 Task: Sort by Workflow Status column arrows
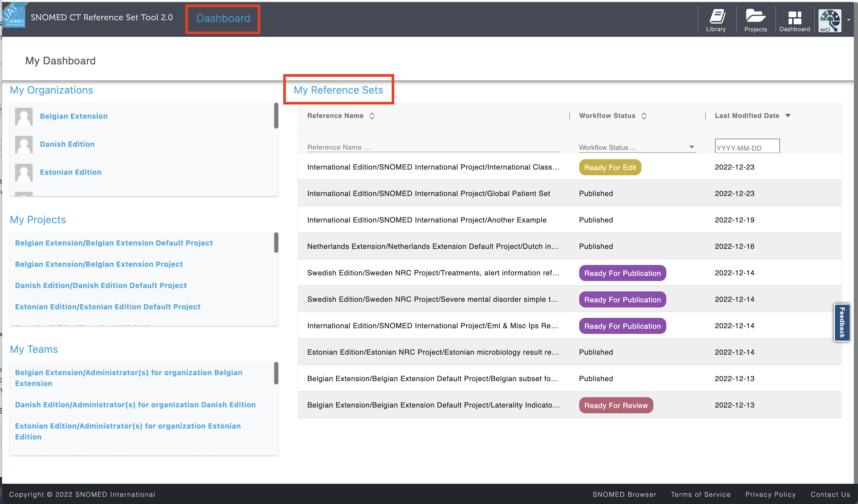(644, 116)
